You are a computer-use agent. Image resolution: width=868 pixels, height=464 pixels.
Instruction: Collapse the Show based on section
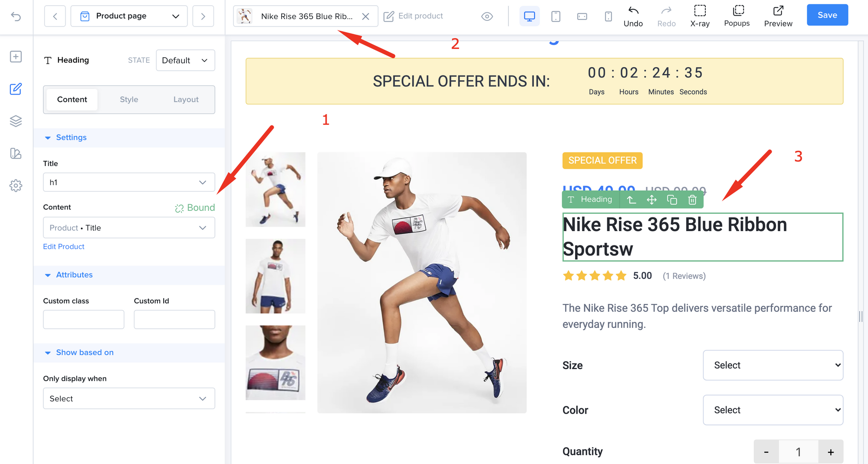[x=129, y=353]
